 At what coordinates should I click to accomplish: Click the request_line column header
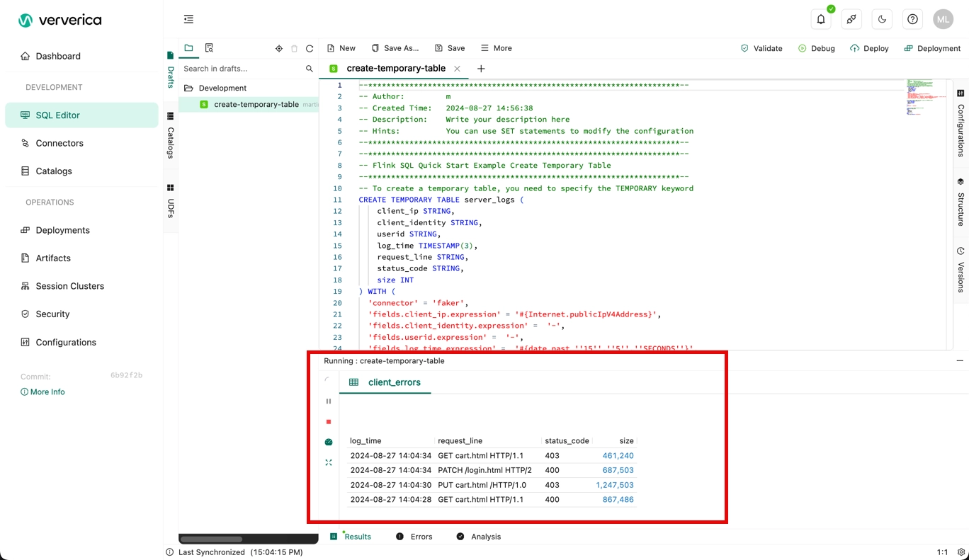[x=460, y=440]
